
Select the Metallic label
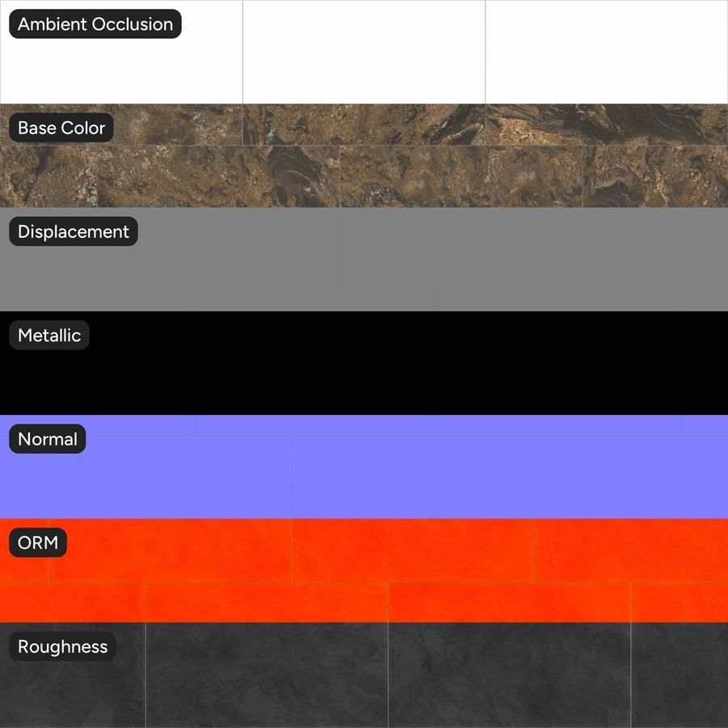(x=49, y=335)
